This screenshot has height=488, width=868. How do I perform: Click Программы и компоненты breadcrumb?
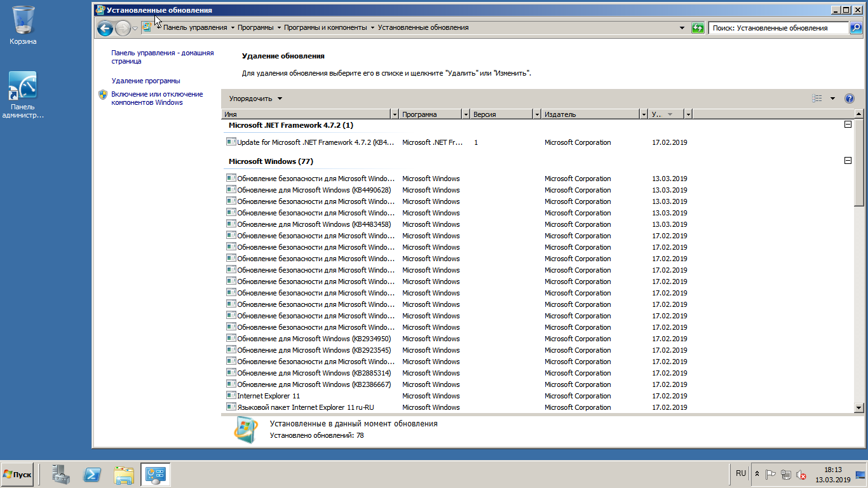point(325,28)
